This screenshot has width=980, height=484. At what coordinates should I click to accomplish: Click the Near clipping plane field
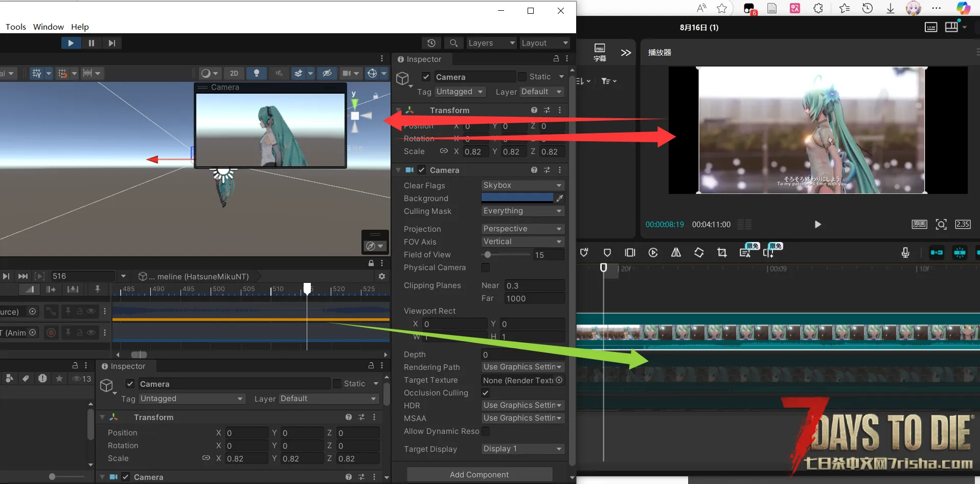(535, 285)
